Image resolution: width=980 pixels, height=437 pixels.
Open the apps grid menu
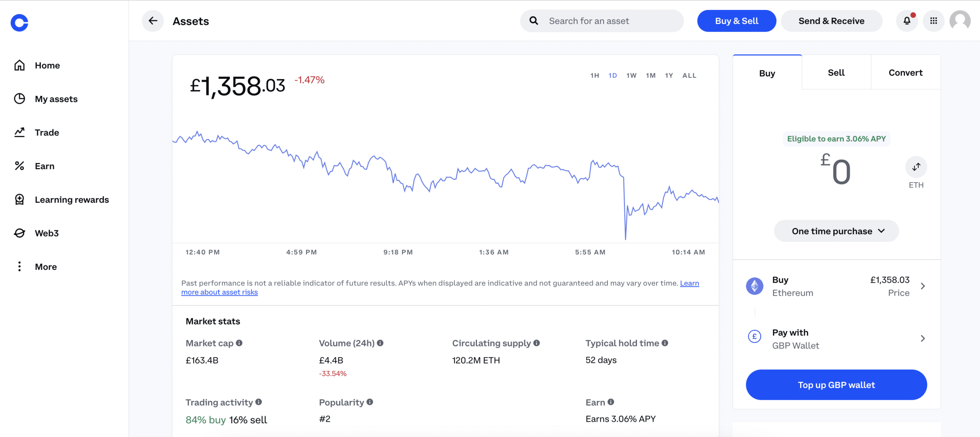pyautogui.click(x=934, y=21)
